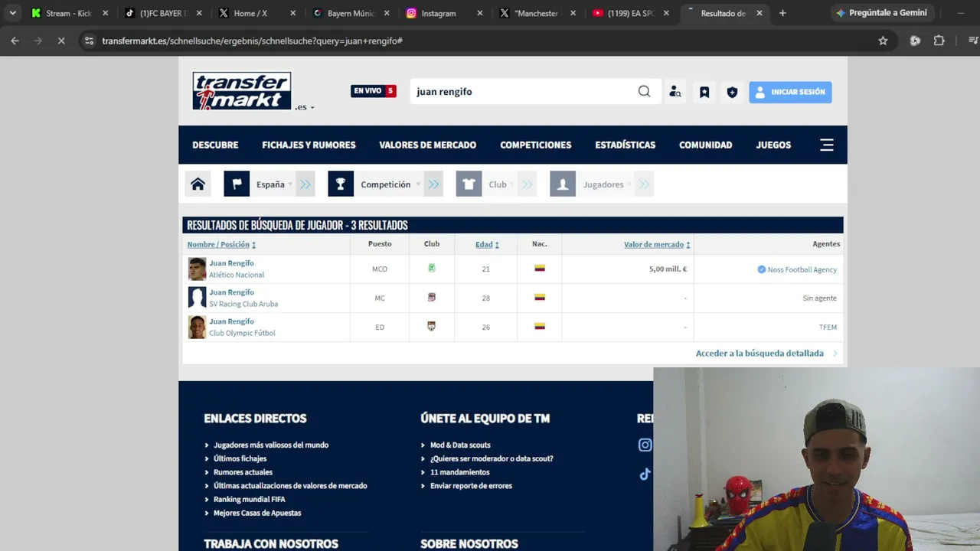Open the COMPETICIONES menu
Viewport: 980px width, 551px height.
(535, 145)
